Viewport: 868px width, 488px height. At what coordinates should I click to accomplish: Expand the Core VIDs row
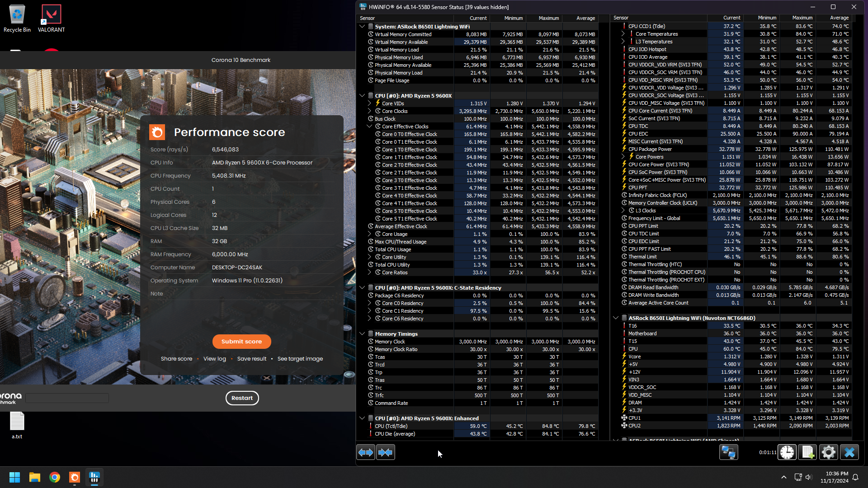tap(369, 103)
